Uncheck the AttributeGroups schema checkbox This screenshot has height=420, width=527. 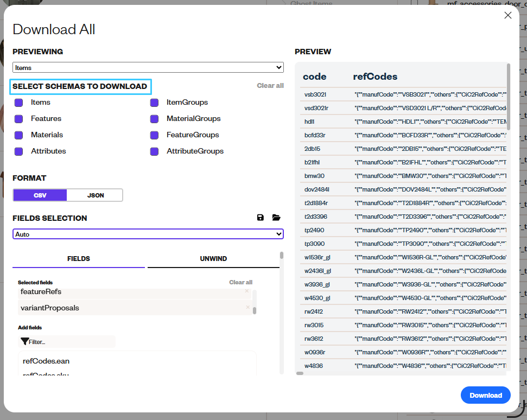click(x=154, y=151)
